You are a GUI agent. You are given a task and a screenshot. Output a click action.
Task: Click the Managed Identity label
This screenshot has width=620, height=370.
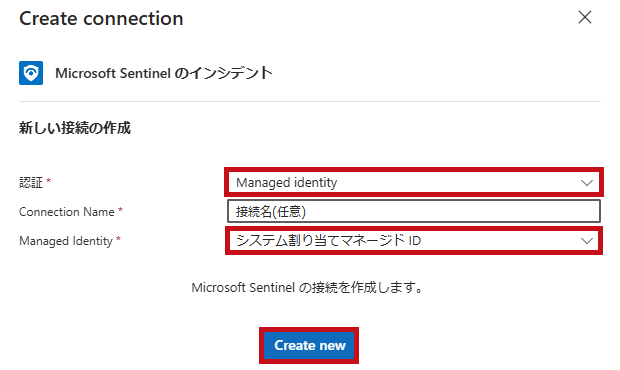click(66, 241)
